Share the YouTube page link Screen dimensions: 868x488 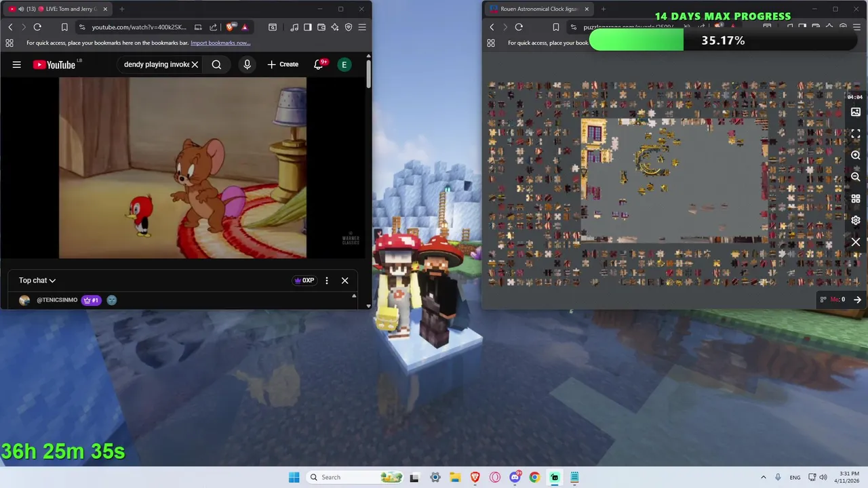(213, 27)
